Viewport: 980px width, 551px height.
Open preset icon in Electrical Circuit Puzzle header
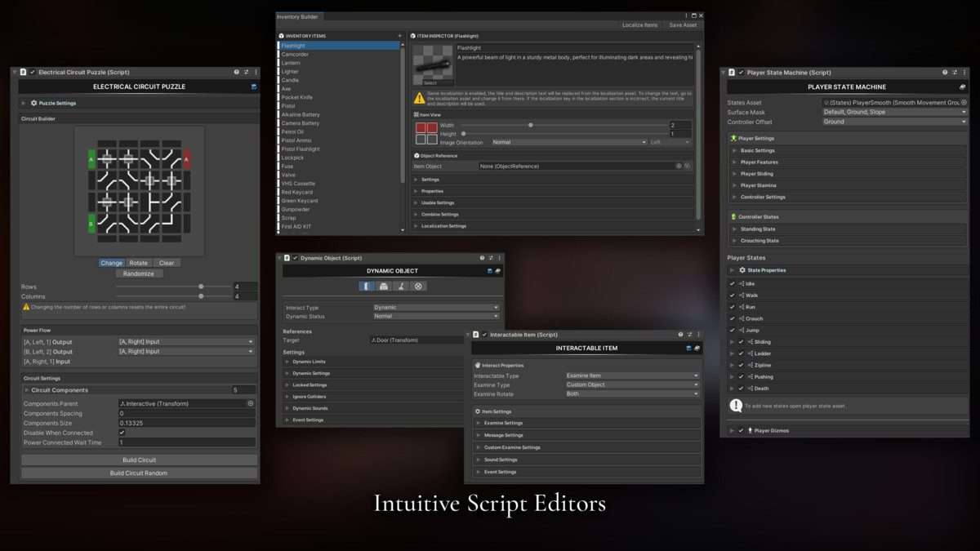[246, 73]
